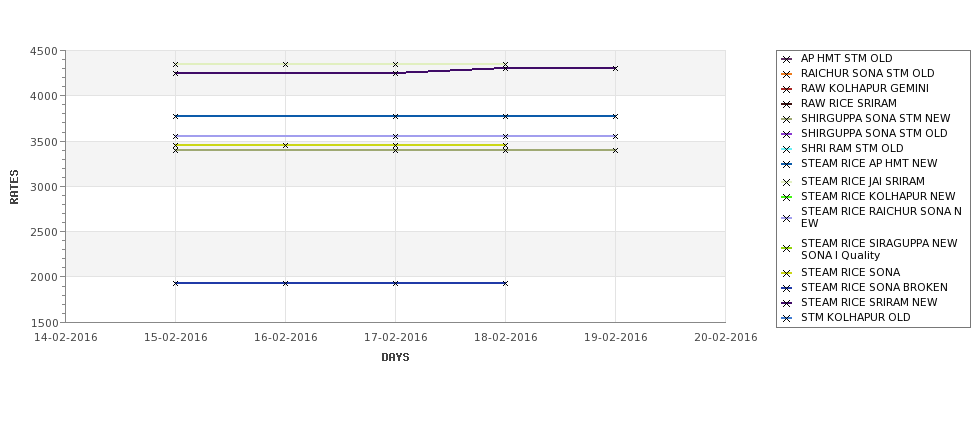Select the RAW RICE SRIRAM legend label
This screenshot has width=975, height=429.
click(x=849, y=103)
